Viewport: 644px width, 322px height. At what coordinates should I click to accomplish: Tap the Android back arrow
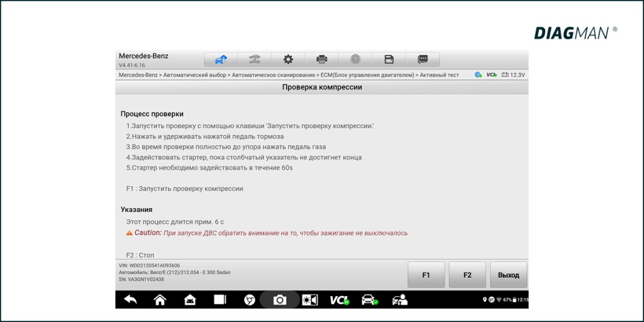click(x=130, y=300)
